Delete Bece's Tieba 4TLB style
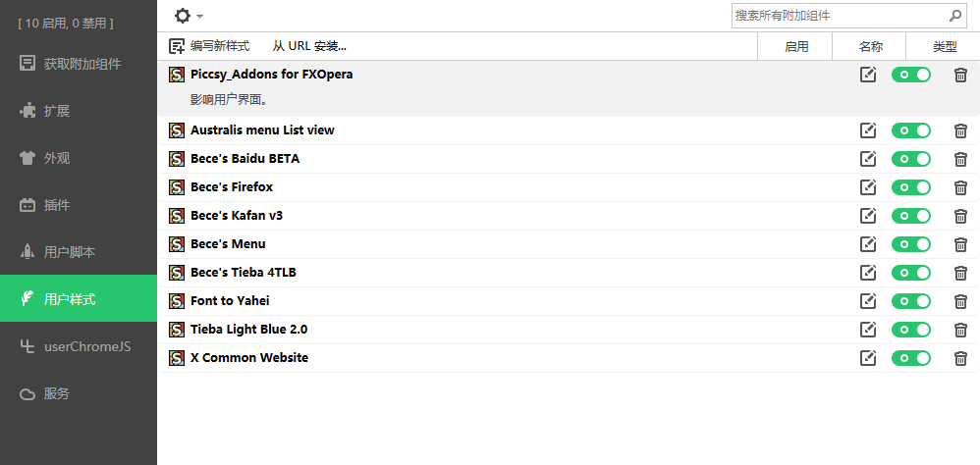Viewport: 980px width, 465px height. click(x=960, y=273)
